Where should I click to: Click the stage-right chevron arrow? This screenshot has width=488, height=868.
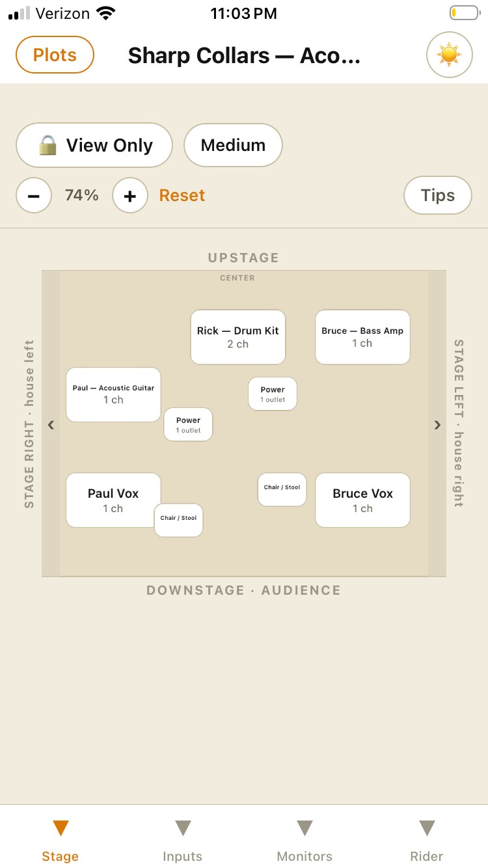pyautogui.click(x=51, y=425)
